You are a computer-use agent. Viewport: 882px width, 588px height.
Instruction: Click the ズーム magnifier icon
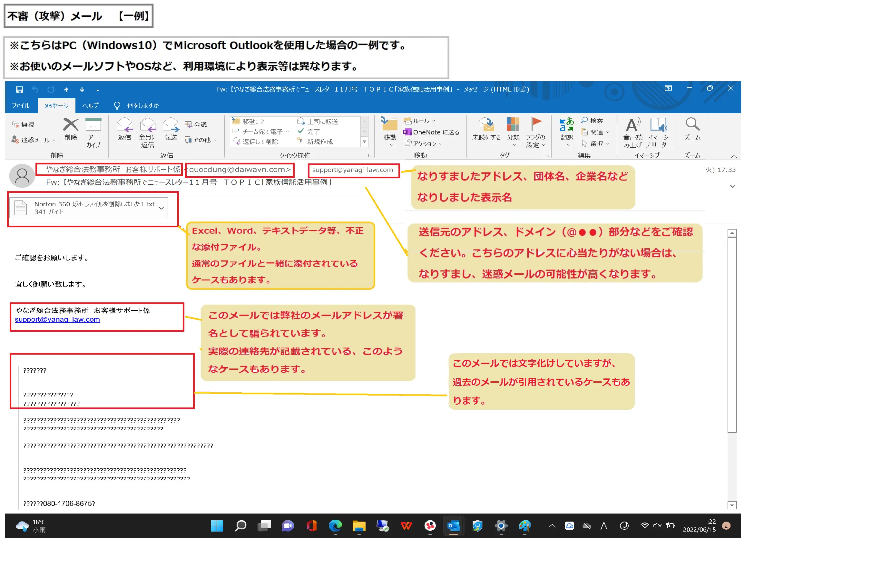point(692,129)
